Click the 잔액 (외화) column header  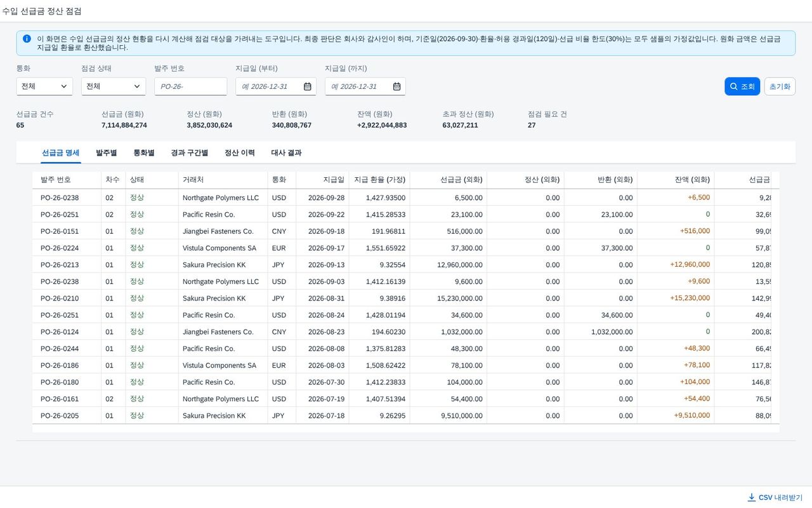676,180
